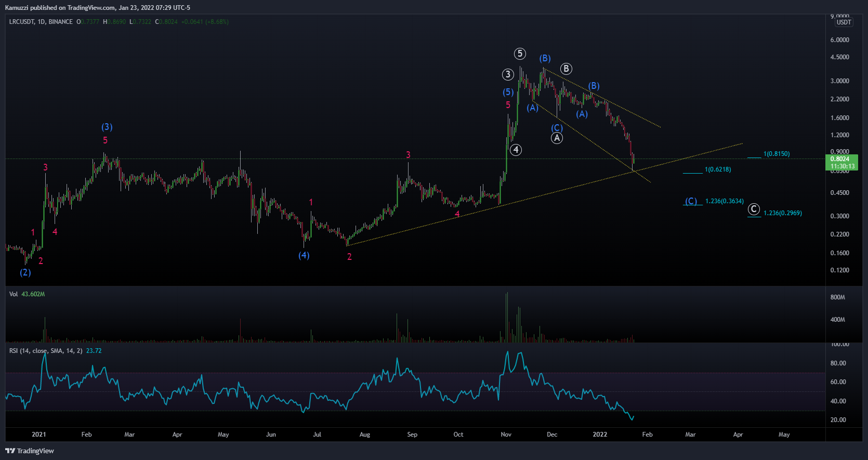
Task: Click the 1.6000 price axis level
Action: tap(840, 118)
